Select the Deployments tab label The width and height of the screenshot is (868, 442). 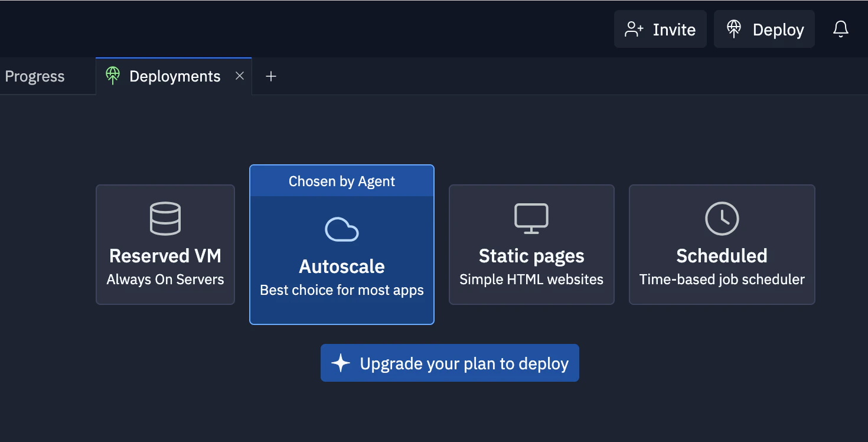tap(175, 76)
